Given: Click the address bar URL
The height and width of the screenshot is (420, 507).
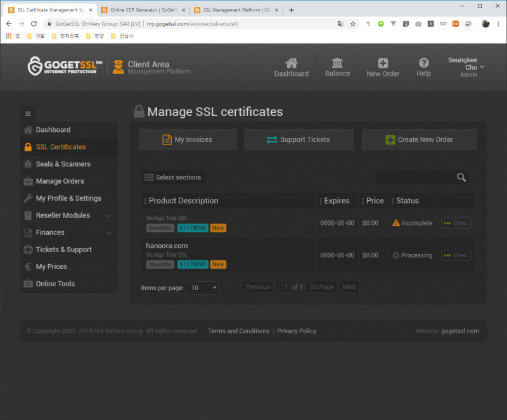Looking at the screenshot, I should 193,23.
